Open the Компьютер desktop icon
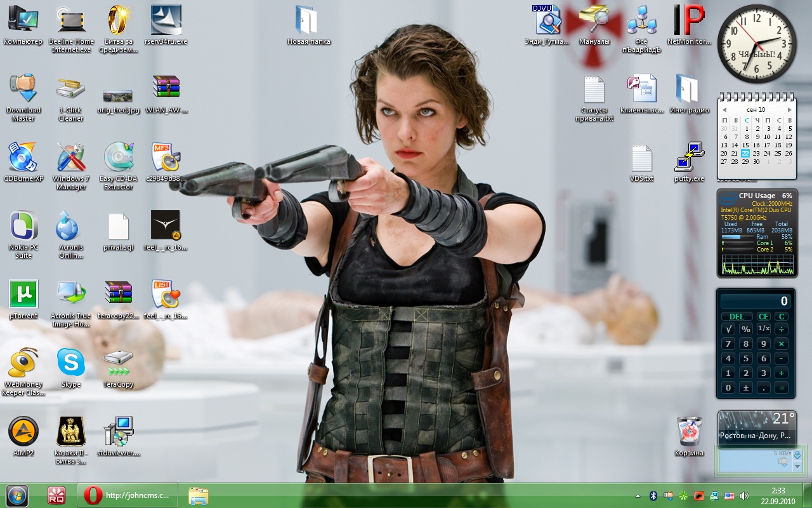Image resolution: width=812 pixels, height=508 pixels. (x=23, y=25)
